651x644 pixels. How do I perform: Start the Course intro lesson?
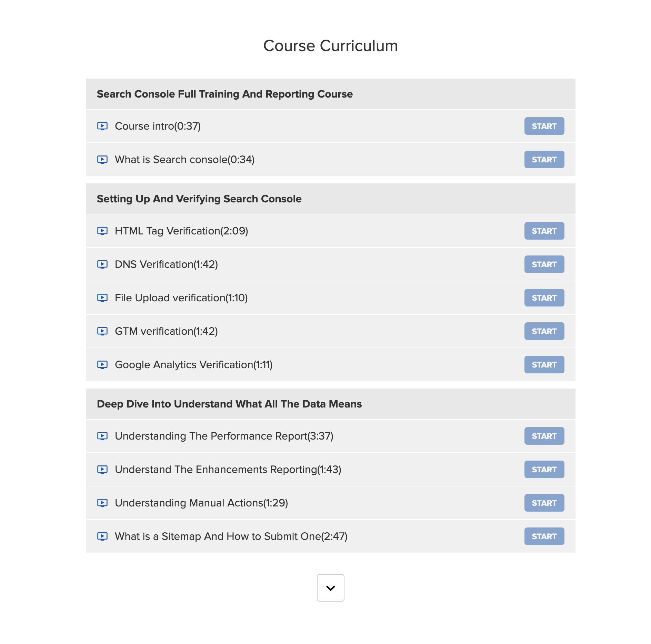click(544, 126)
